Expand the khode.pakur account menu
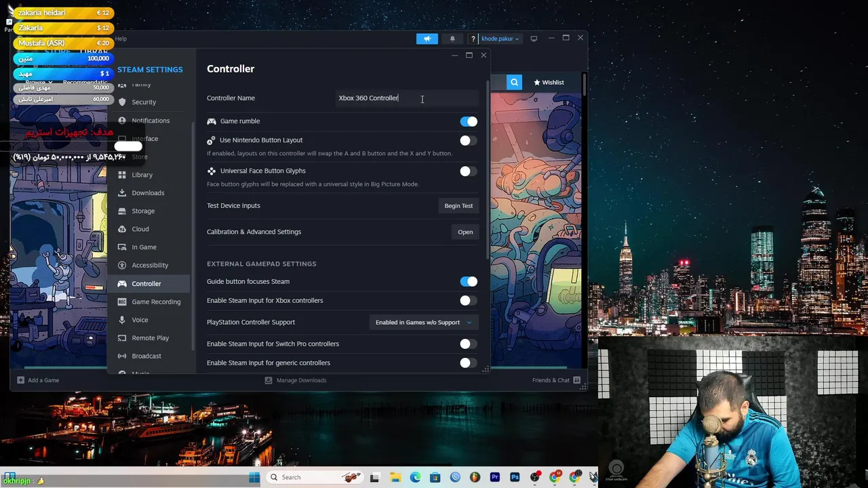 click(500, 39)
